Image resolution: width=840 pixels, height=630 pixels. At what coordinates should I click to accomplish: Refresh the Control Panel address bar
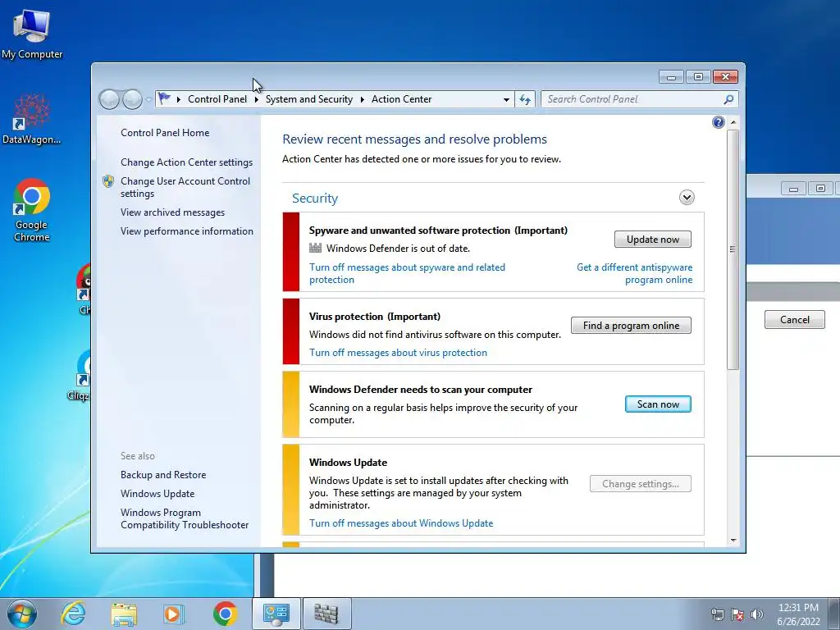[525, 99]
